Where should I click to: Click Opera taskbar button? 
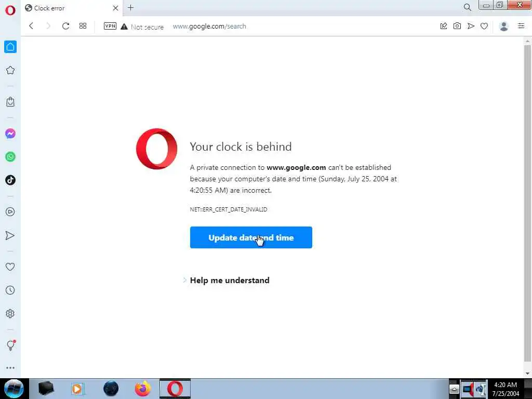tap(175, 389)
